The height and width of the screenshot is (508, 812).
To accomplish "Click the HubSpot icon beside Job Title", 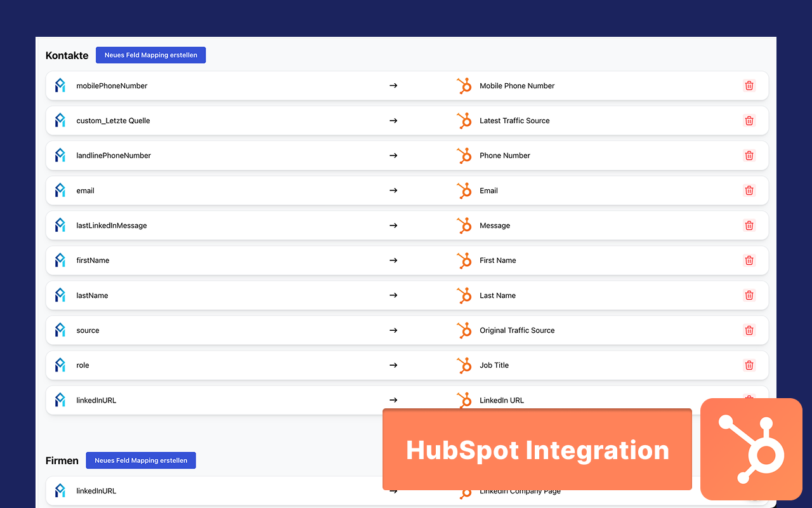I will click(x=464, y=365).
